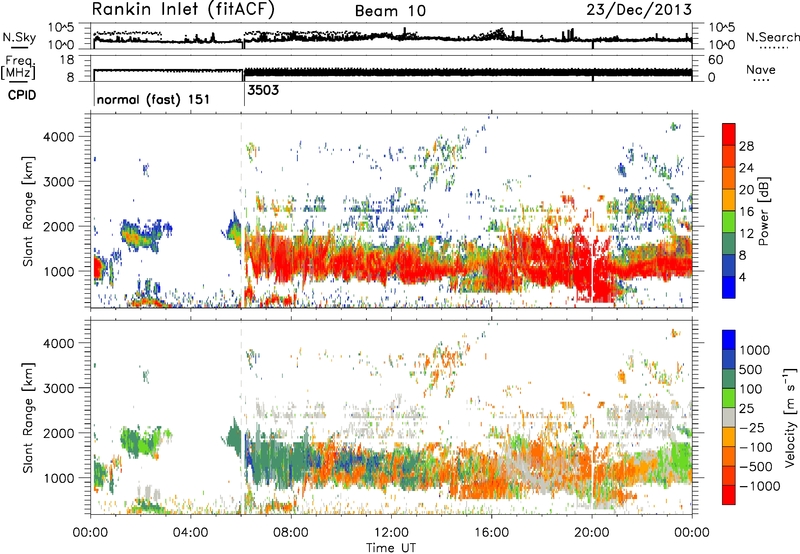Click the '20:00' time tick label
Screen dimensions: 800x554
click(x=592, y=533)
